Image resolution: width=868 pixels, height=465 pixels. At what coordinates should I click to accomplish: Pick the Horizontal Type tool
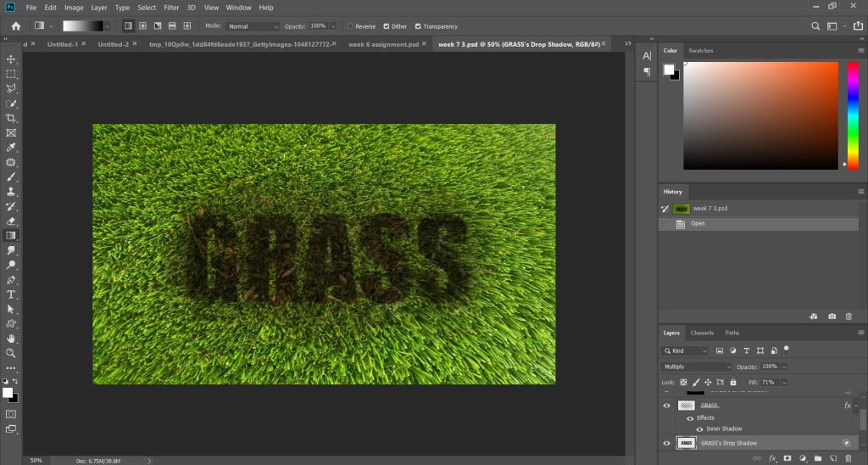tap(11, 294)
